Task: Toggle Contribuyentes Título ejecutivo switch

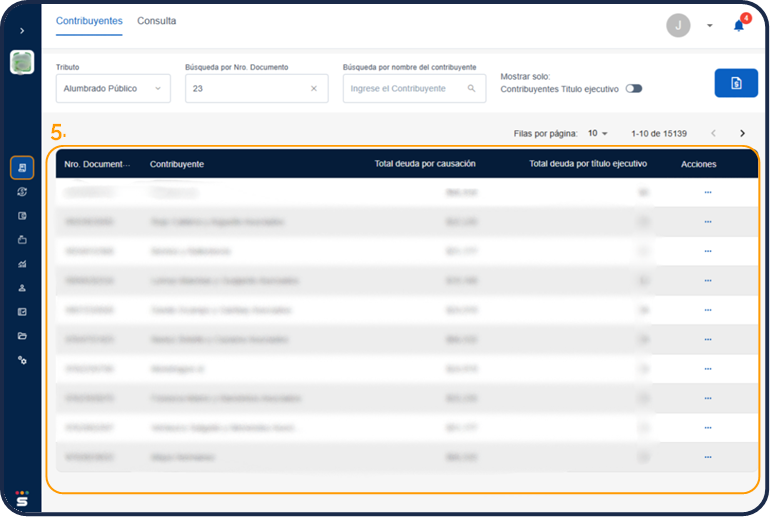Action: click(x=633, y=89)
